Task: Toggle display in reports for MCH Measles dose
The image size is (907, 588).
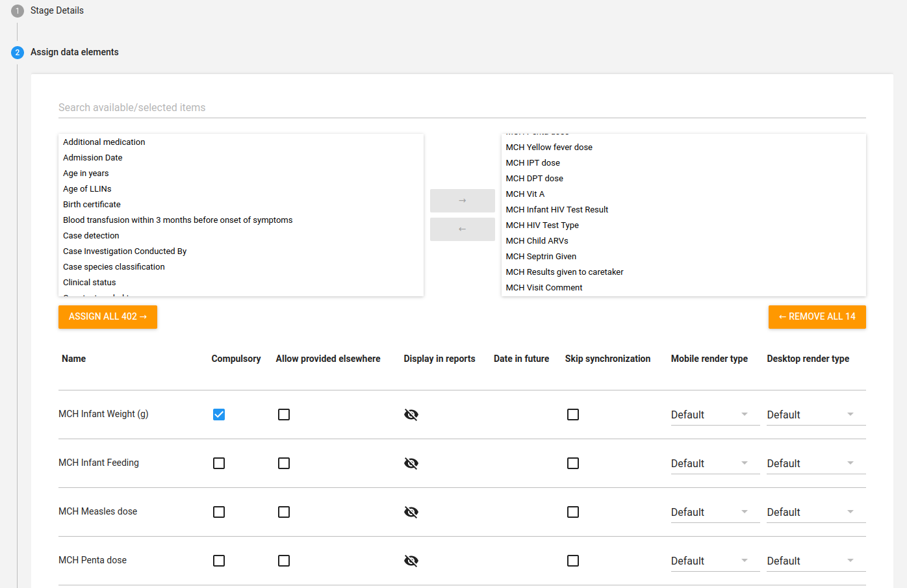Action: click(x=411, y=512)
